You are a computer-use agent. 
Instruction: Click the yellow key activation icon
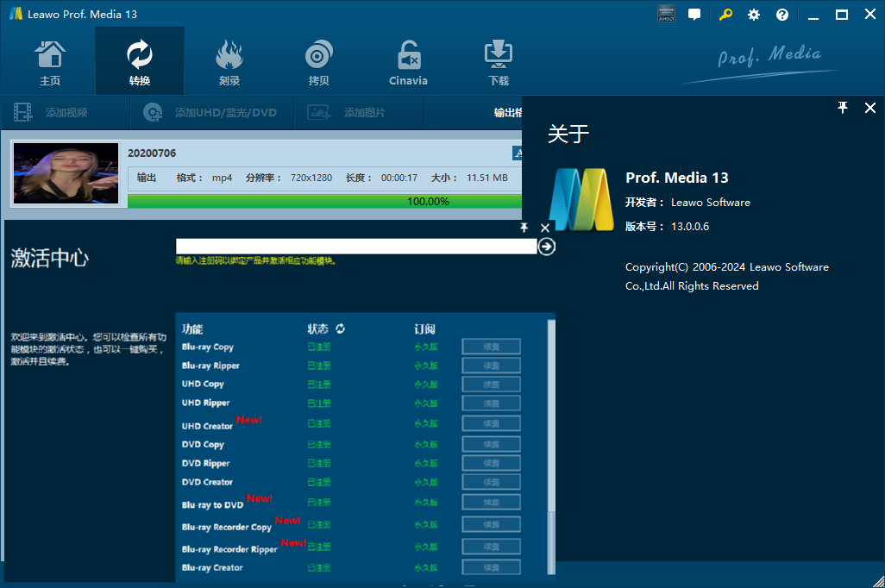pyautogui.click(x=726, y=15)
